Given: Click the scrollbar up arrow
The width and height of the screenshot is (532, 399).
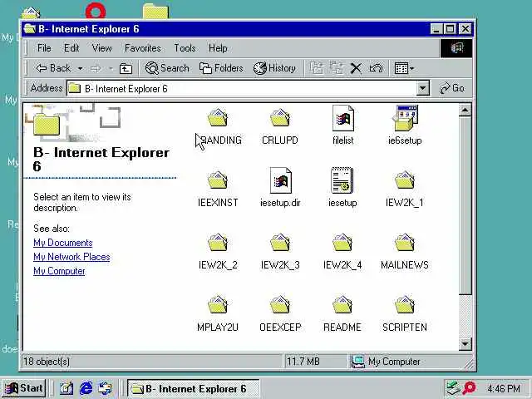Looking at the screenshot, I should click(465, 111).
